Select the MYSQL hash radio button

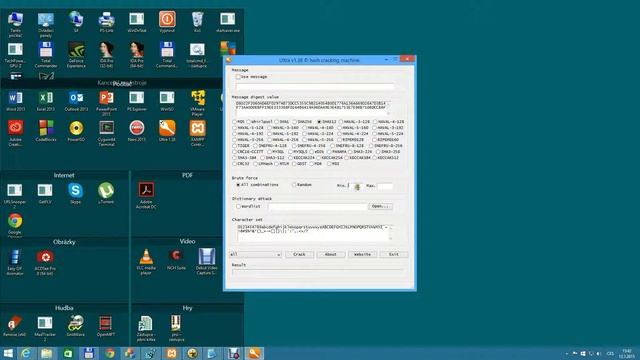(269, 152)
